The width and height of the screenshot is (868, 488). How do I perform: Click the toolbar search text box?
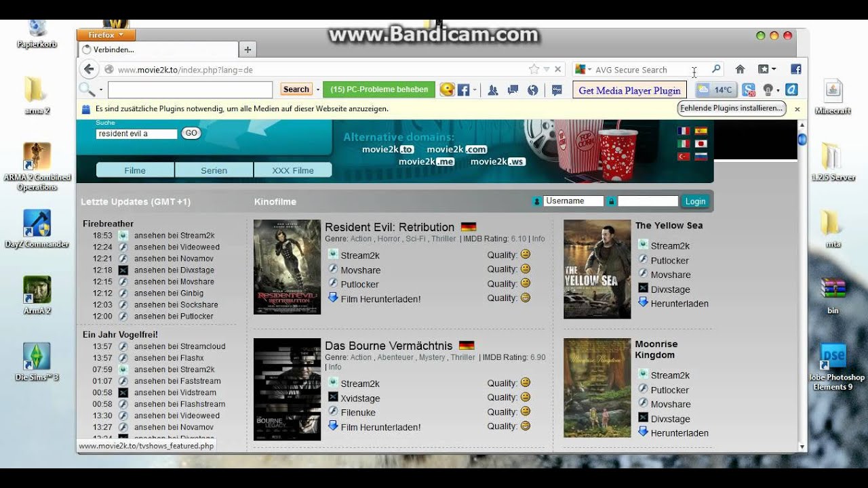point(190,89)
